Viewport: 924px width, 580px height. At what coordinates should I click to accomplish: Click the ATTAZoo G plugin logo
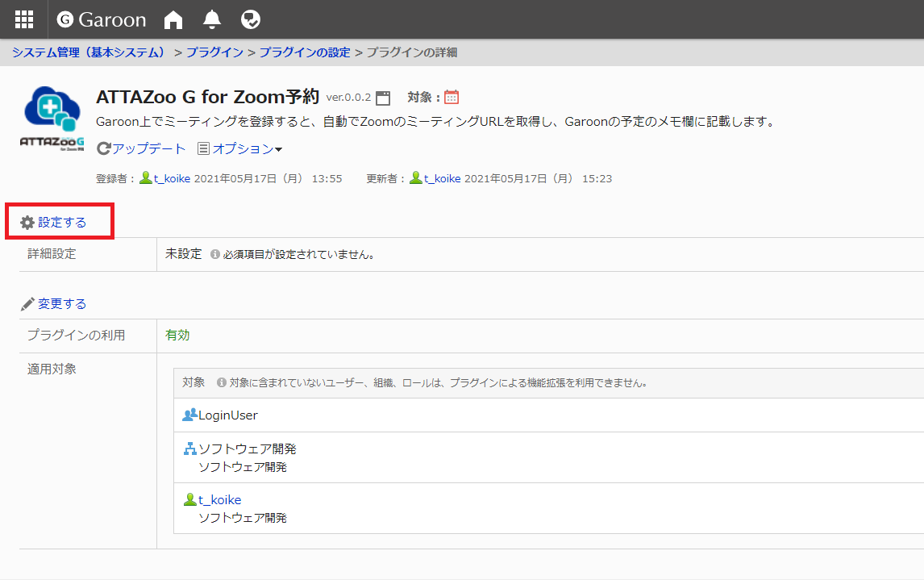pyautogui.click(x=52, y=118)
